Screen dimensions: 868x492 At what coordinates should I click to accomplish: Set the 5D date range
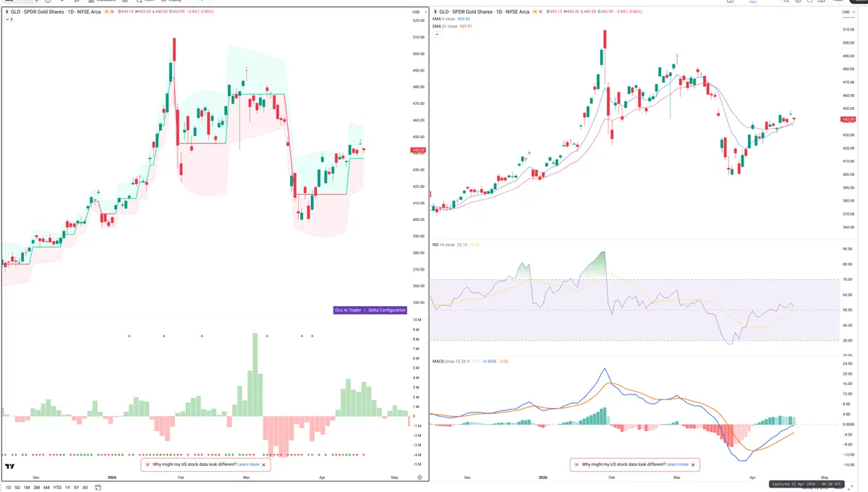[x=17, y=488]
